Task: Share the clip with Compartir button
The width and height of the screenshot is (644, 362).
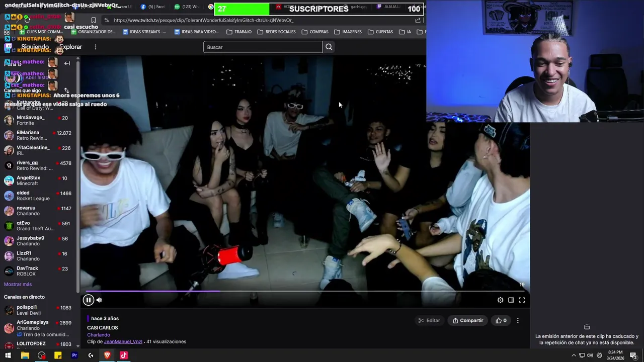Action: click(x=468, y=320)
